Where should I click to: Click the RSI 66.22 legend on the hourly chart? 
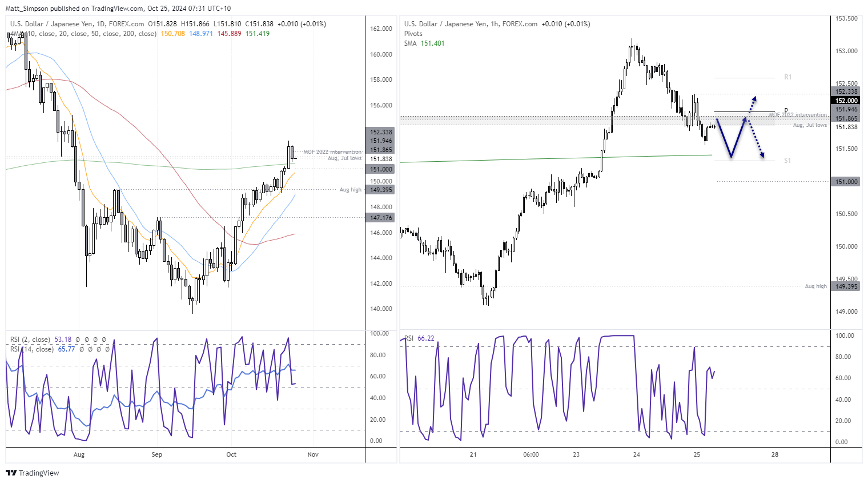(420, 338)
